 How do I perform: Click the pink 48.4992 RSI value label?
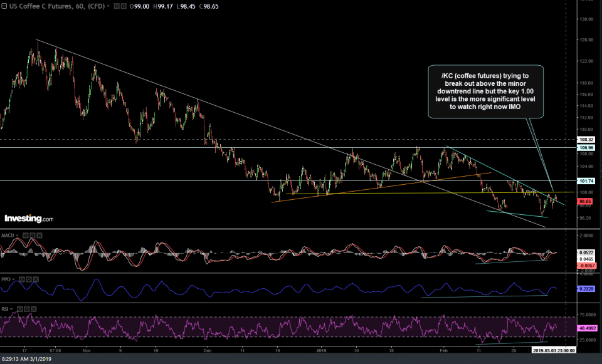[588, 328]
